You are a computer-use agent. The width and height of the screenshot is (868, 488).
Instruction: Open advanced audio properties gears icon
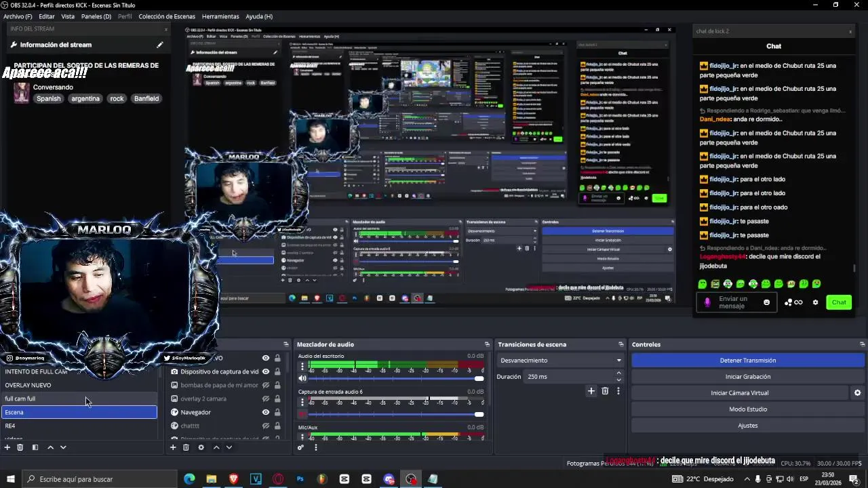300,447
